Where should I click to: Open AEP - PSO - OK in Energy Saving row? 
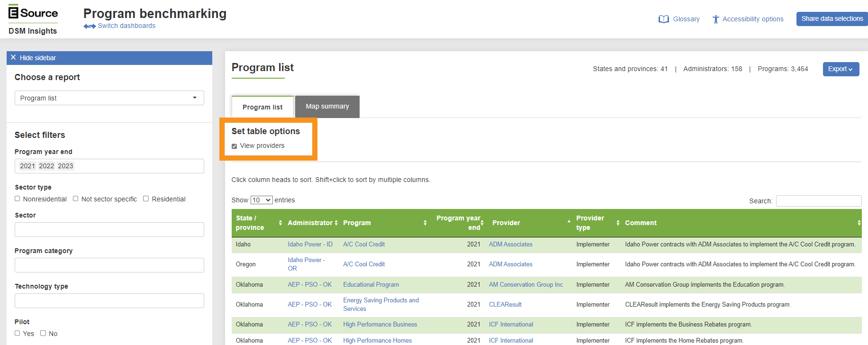[310, 305]
